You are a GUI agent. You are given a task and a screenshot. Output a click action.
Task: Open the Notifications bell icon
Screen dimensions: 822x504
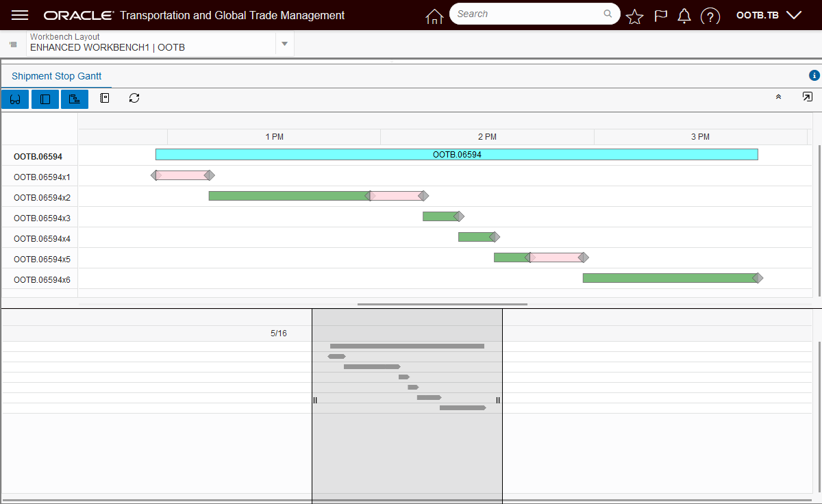click(684, 16)
